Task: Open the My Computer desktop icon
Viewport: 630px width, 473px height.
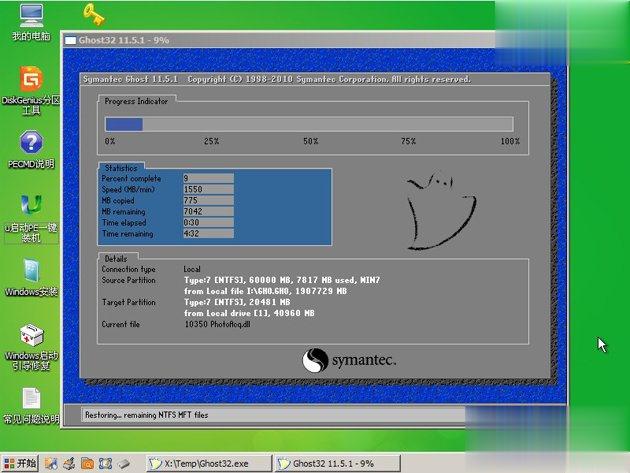Action: [31, 23]
